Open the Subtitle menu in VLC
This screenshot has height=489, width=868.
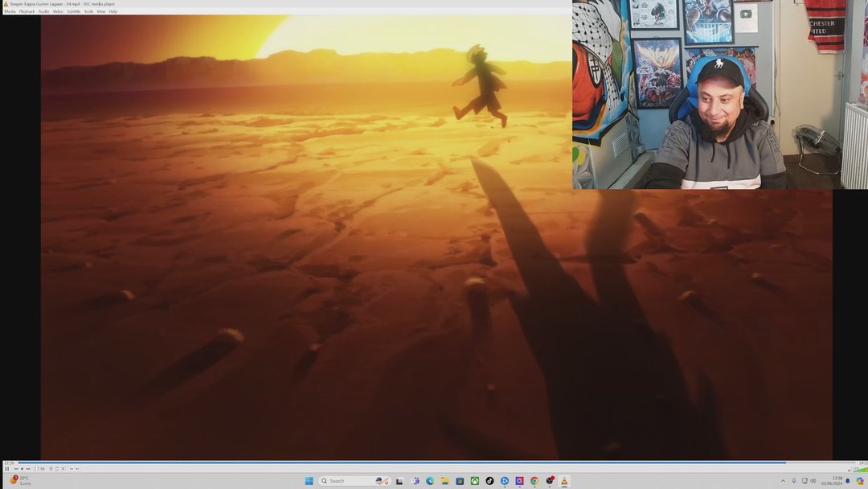(75, 11)
